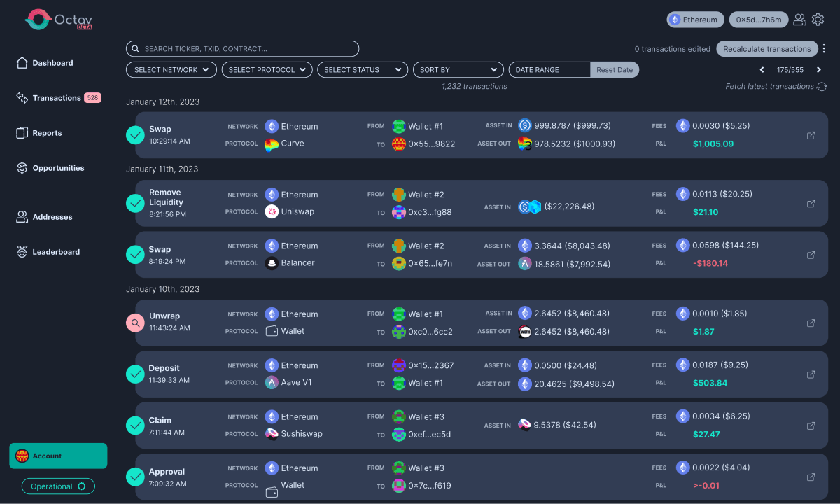This screenshot has width=840, height=504.
Task: Click the Octav logo
Action: 59,20
